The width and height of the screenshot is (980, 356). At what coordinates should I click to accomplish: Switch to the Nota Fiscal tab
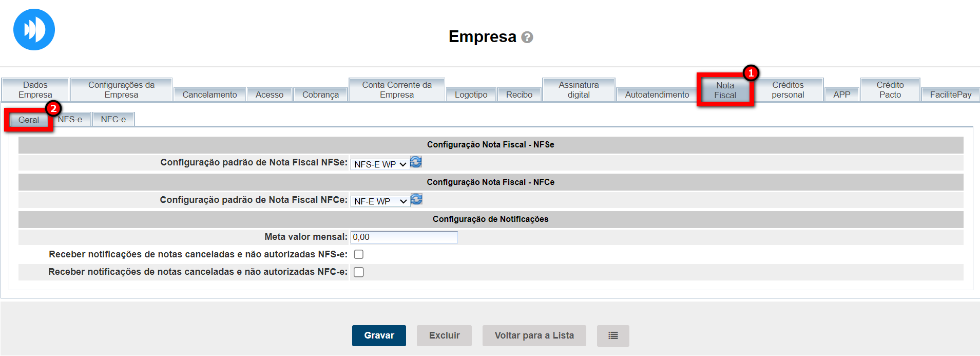(725, 90)
